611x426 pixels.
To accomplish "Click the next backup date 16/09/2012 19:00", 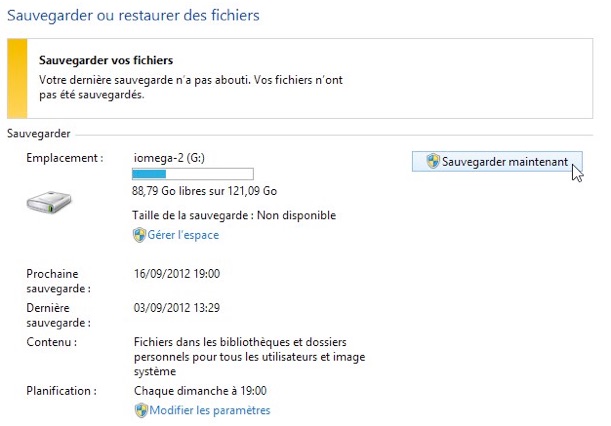I will click(176, 273).
